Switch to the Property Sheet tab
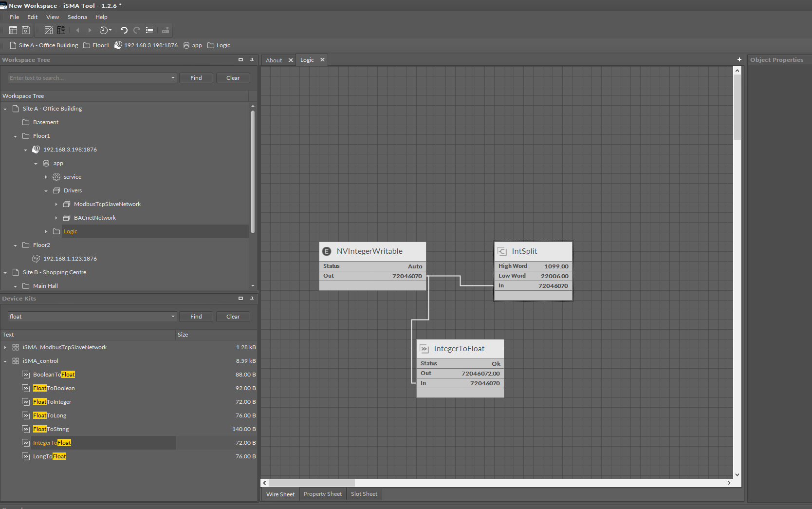 pyautogui.click(x=322, y=494)
